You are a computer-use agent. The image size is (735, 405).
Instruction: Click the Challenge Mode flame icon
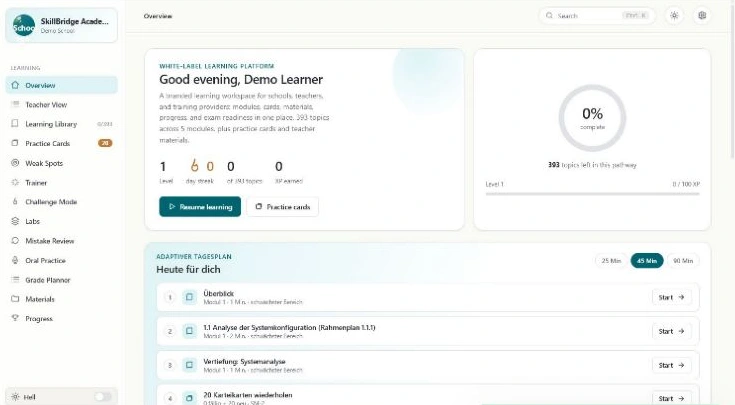[15, 202]
